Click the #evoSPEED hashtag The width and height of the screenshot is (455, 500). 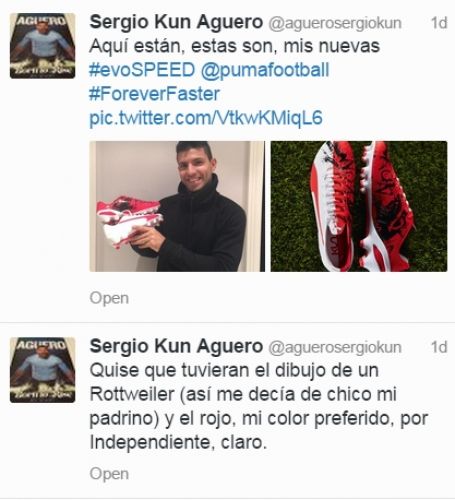142,70
